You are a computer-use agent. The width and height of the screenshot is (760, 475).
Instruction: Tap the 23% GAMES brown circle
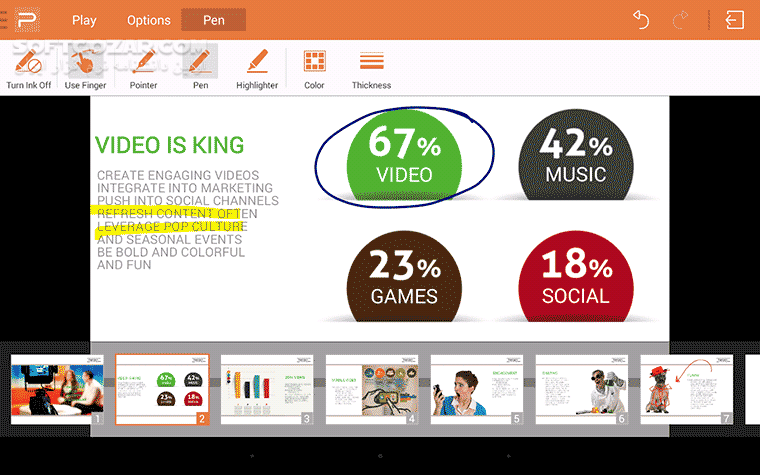[404, 276]
